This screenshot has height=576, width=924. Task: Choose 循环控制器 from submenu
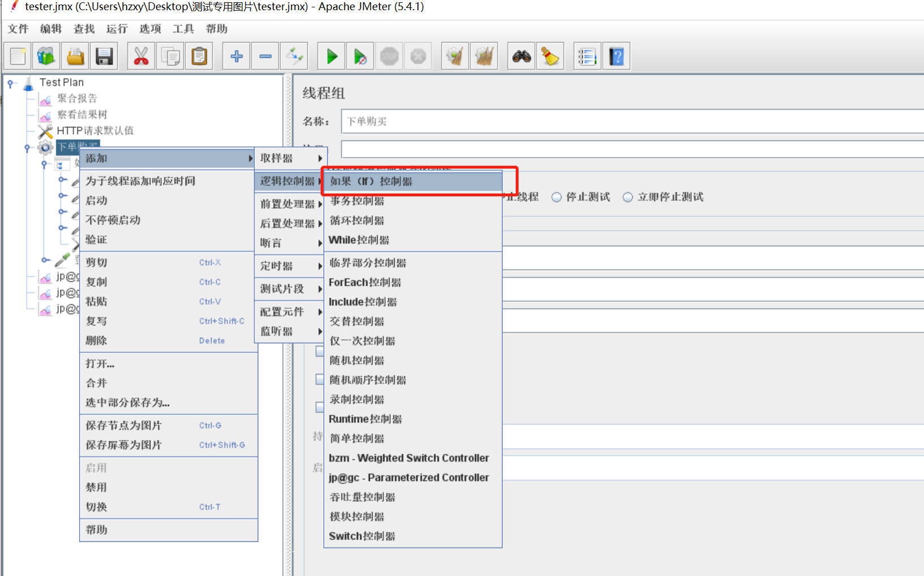point(413,221)
